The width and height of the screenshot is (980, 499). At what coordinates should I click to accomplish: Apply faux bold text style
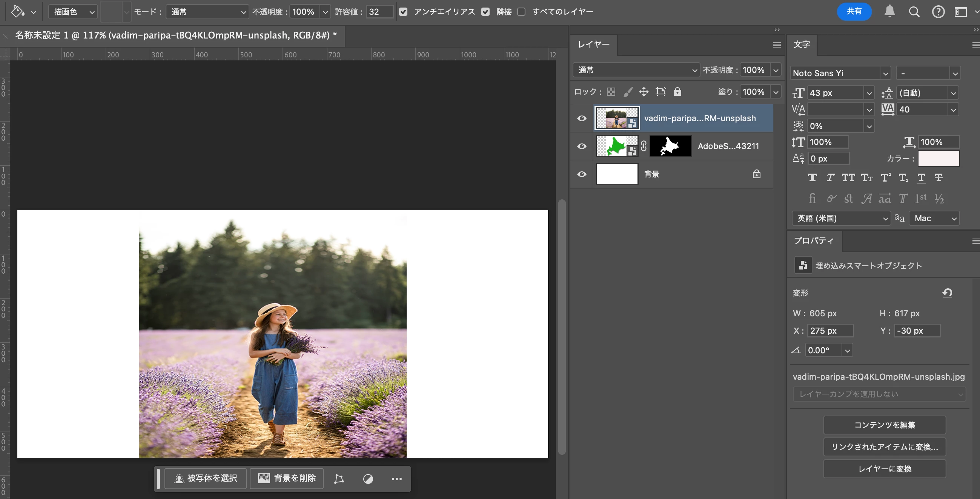tap(812, 178)
